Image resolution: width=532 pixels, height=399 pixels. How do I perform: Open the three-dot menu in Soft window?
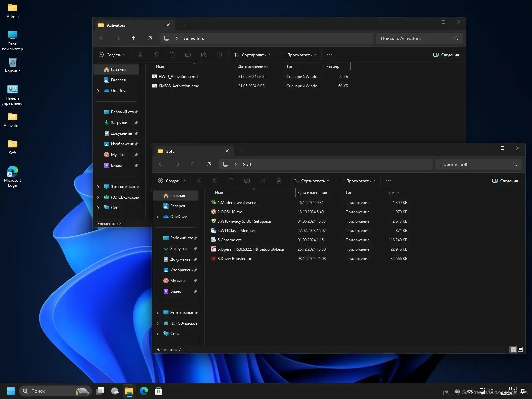(388, 181)
